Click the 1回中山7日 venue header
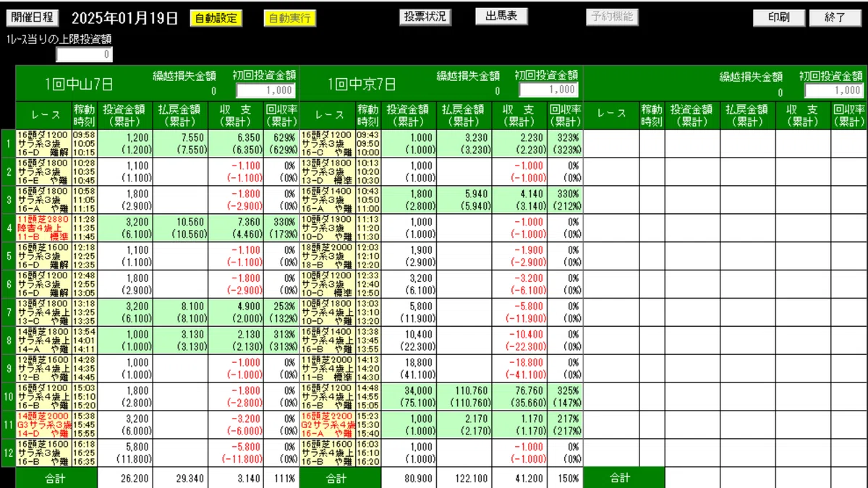 tap(78, 84)
